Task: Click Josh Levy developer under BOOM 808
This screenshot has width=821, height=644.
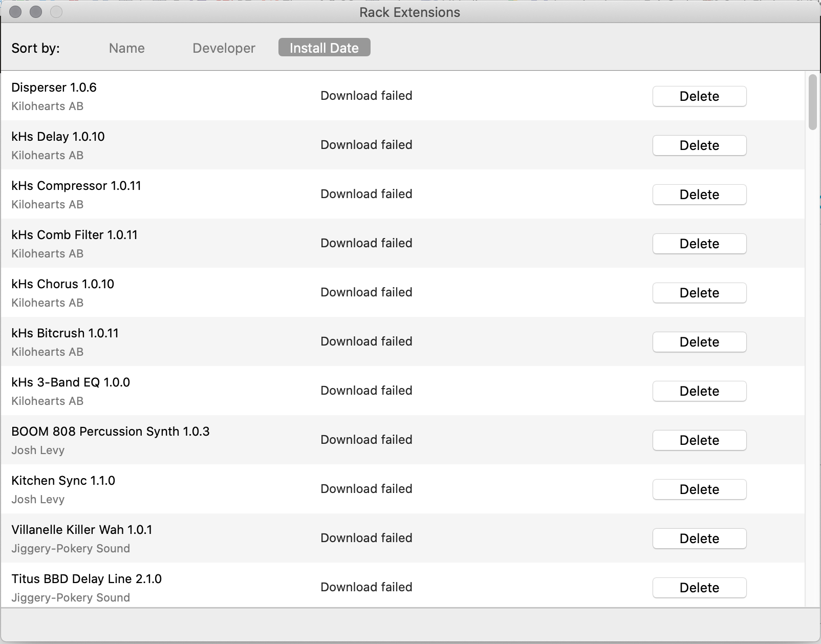Action: [x=38, y=450]
